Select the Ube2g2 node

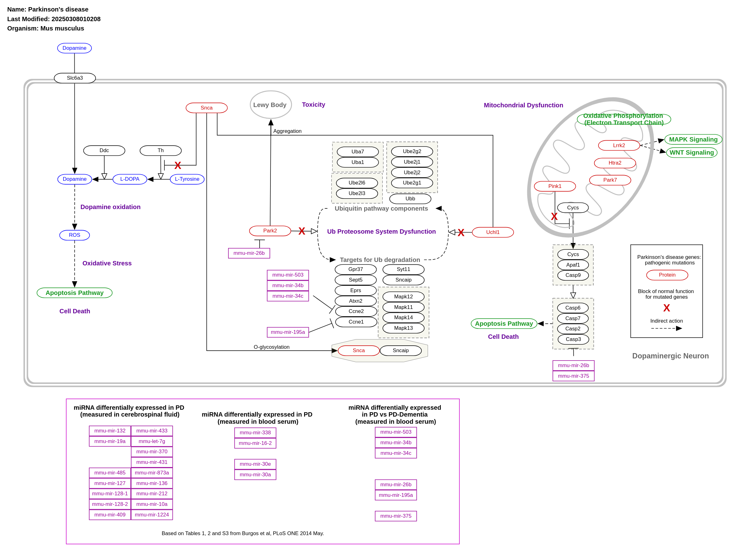[412, 151]
